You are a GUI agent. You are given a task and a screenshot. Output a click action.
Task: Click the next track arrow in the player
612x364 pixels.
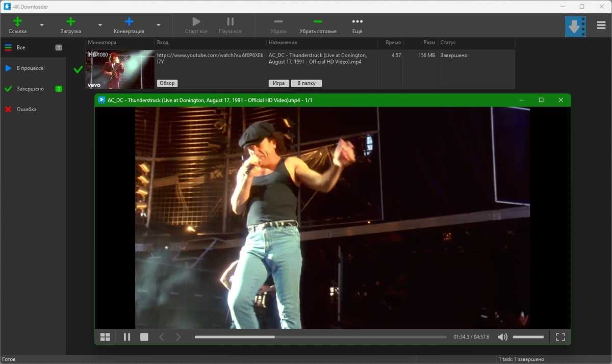[178, 337]
